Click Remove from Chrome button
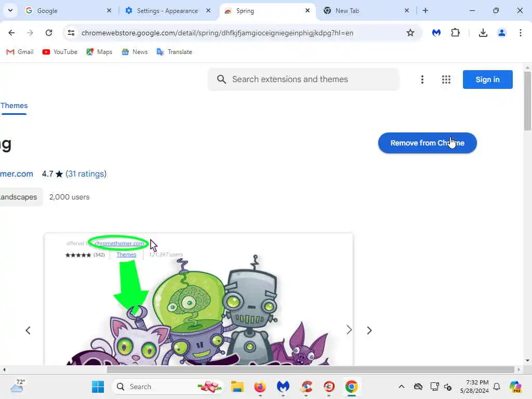This screenshot has height=399, width=532. pyautogui.click(x=427, y=143)
